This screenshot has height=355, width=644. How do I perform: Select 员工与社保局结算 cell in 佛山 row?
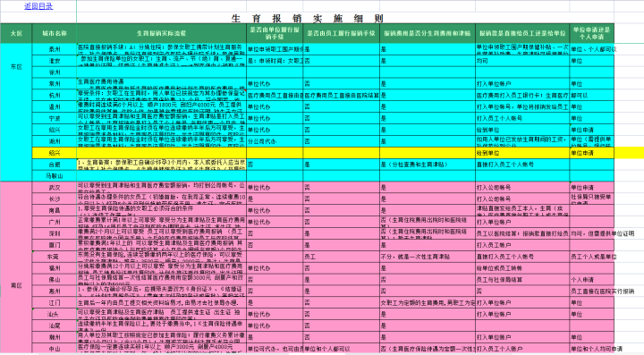click(522, 280)
